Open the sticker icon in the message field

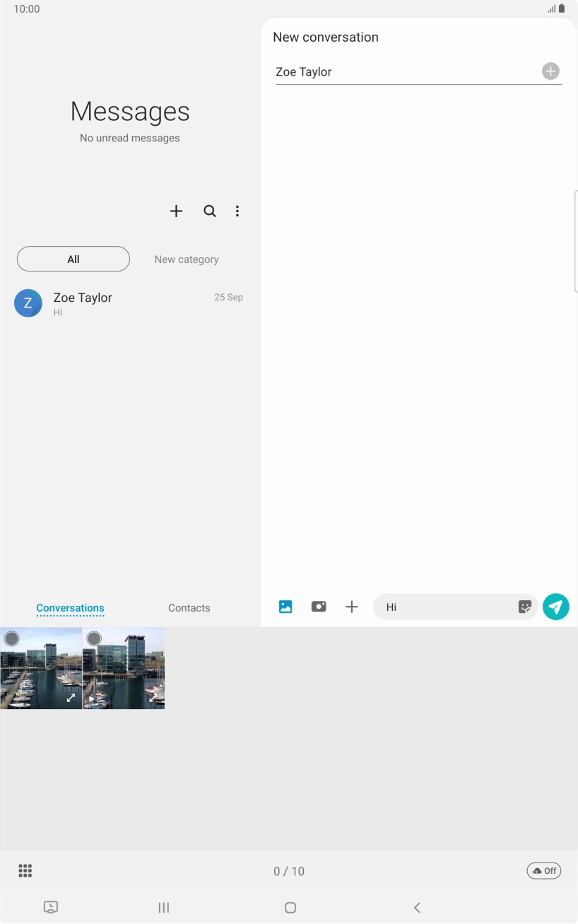[525, 607]
